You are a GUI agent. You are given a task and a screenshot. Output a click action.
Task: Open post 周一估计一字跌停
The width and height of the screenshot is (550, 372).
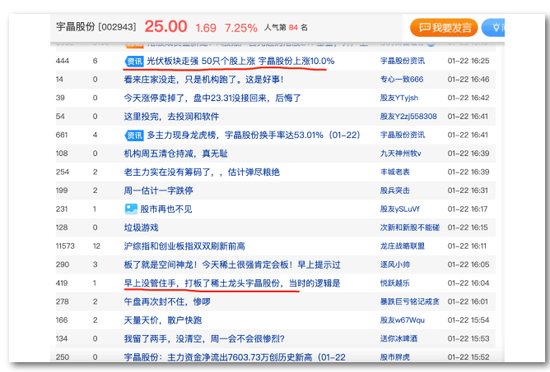tap(158, 191)
